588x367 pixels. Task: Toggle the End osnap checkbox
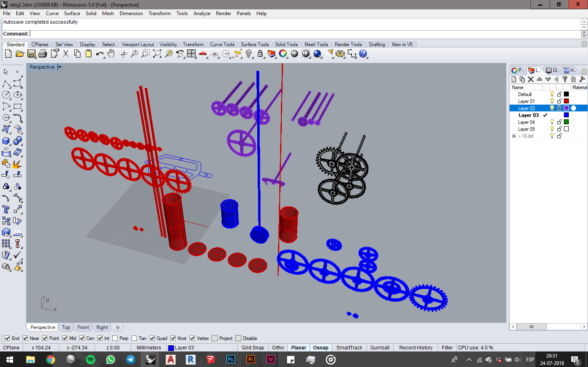coord(7,338)
